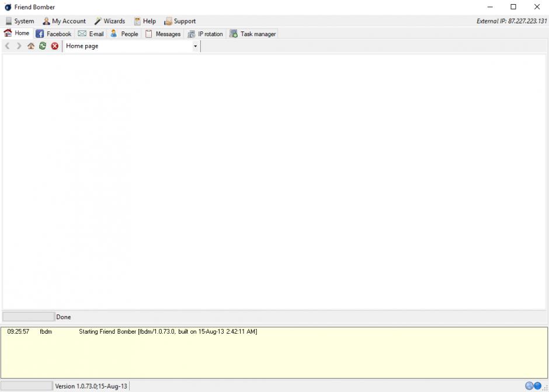Click the Friend Bomber title bar icon
The height and width of the screenshot is (392, 549).
pos(8,7)
